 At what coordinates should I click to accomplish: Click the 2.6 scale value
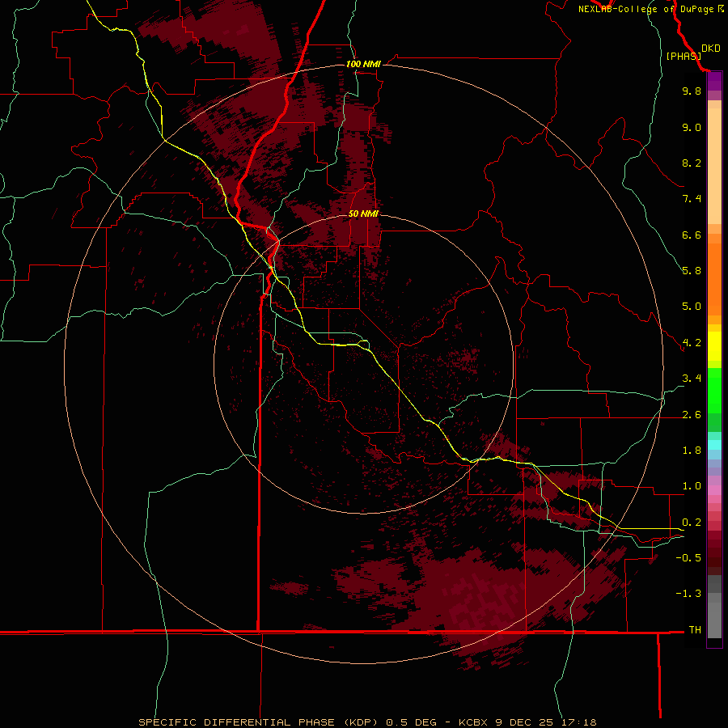pos(692,415)
